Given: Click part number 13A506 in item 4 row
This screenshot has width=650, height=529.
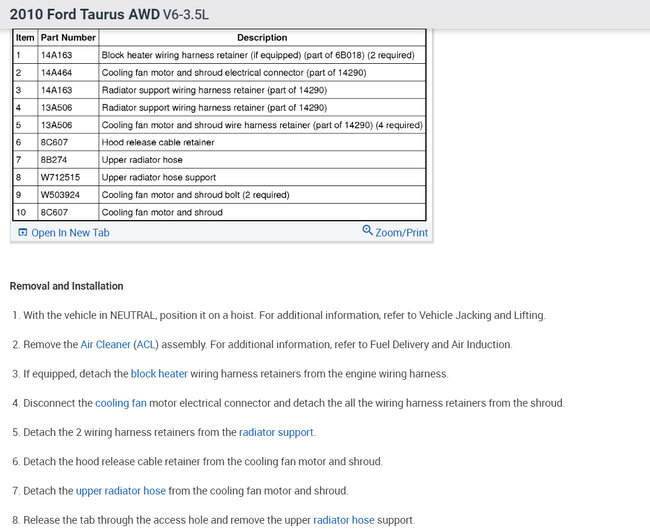Looking at the screenshot, I should coord(56,108).
